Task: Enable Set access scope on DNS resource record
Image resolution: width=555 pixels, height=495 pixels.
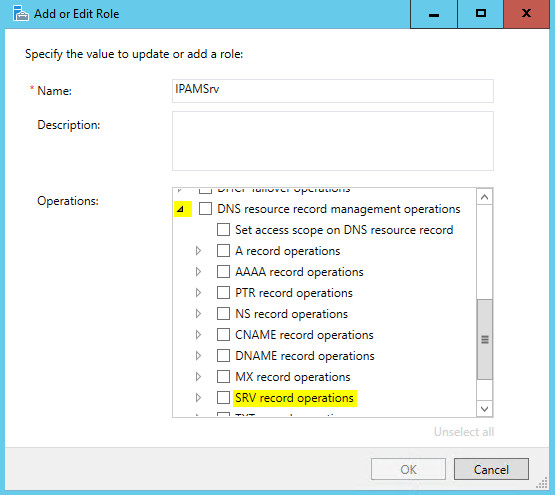Action: (223, 229)
